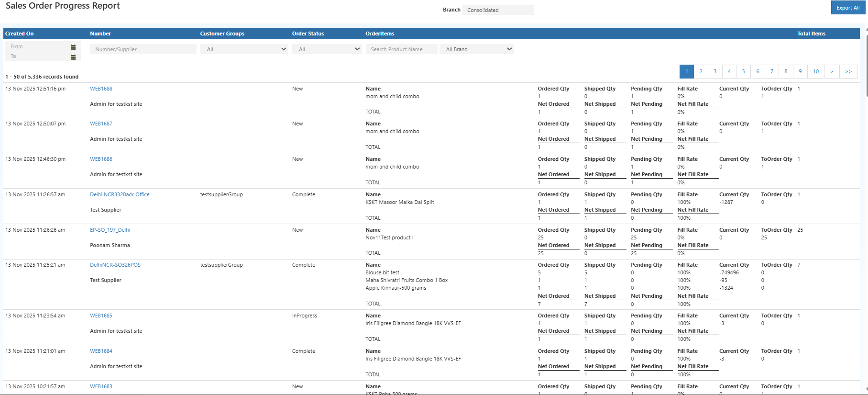Open order WEB1684 link

(x=101, y=351)
